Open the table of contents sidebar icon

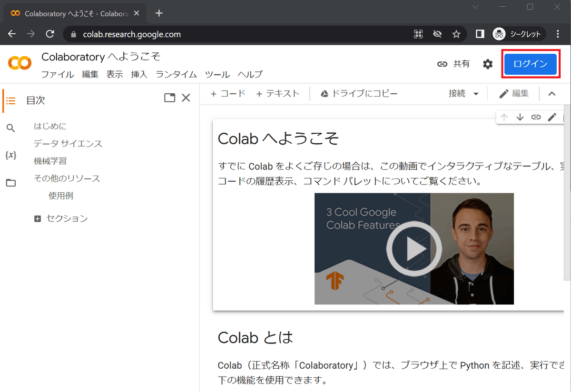(10, 100)
